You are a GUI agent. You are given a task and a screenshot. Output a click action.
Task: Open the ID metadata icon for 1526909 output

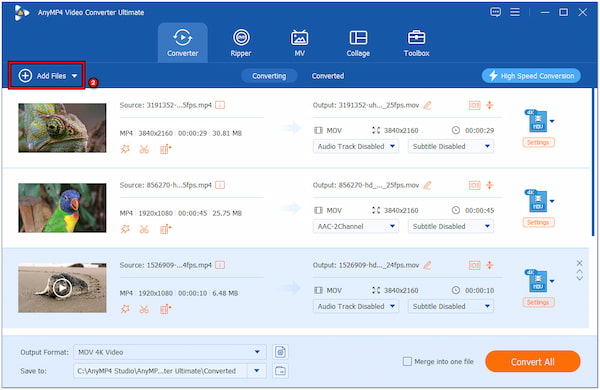pyautogui.click(x=474, y=265)
